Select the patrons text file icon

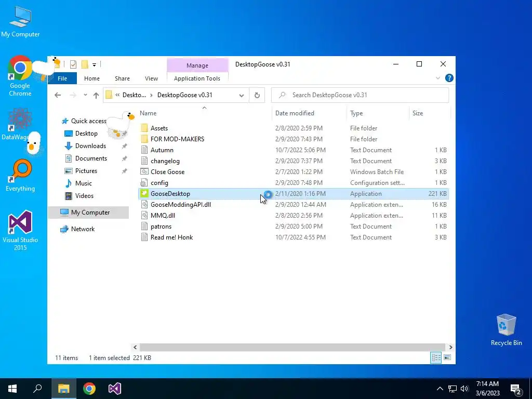click(144, 227)
